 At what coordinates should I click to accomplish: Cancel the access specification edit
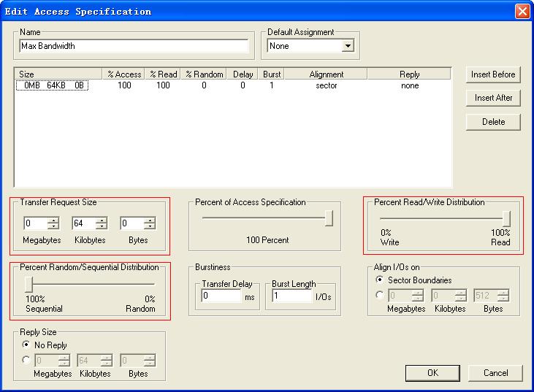(495, 373)
